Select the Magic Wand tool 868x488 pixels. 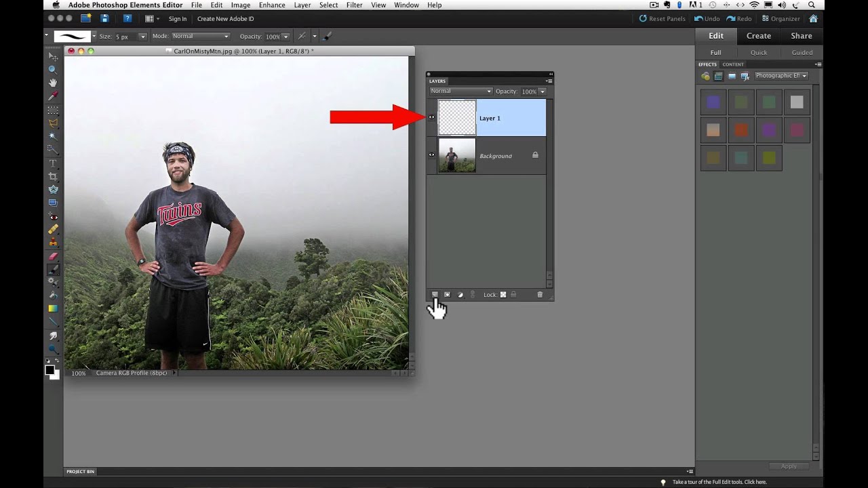coord(53,136)
